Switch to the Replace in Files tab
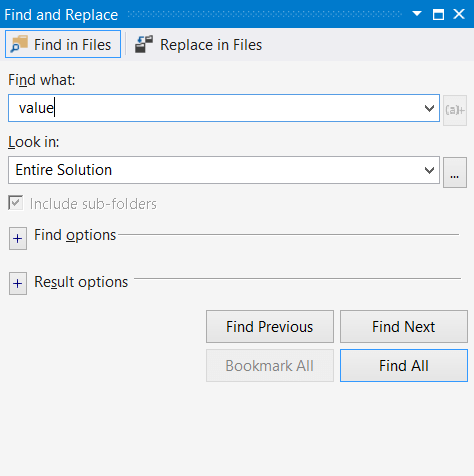This screenshot has height=476, width=474. 199,45
